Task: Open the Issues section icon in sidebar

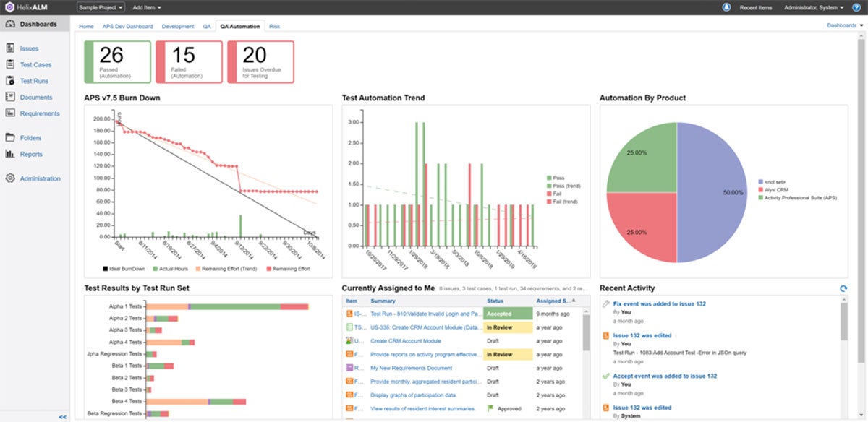Action: [10, 48]
